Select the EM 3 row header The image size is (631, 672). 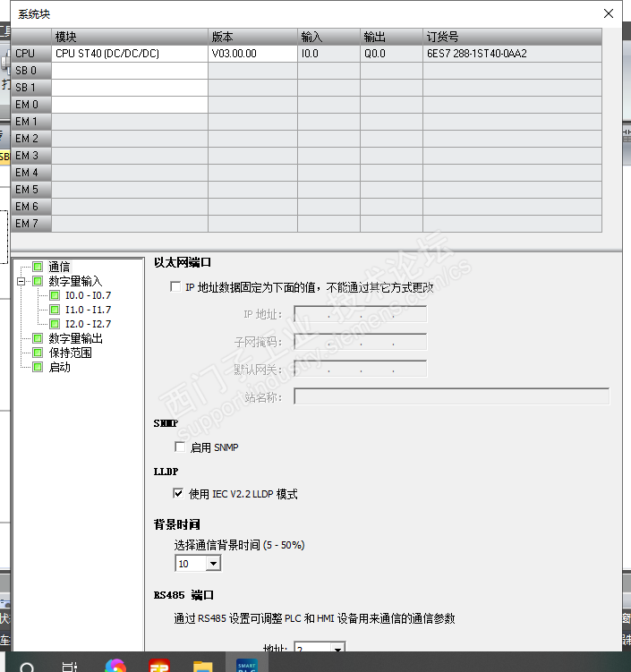point(31,156)
